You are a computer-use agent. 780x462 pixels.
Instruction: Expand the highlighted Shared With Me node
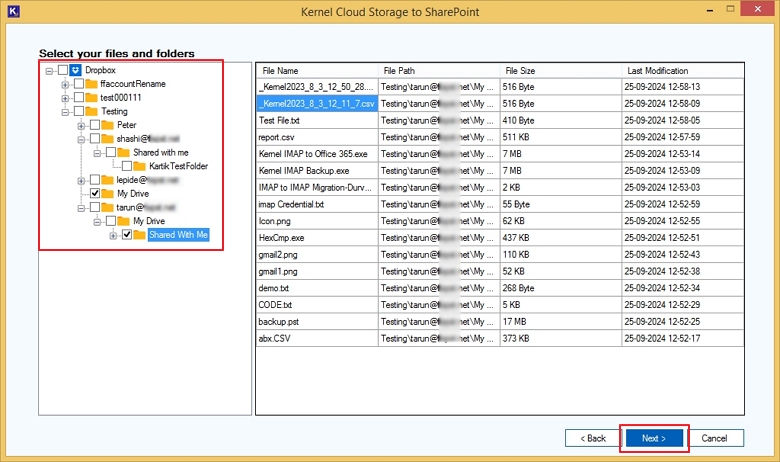(113, 236)
